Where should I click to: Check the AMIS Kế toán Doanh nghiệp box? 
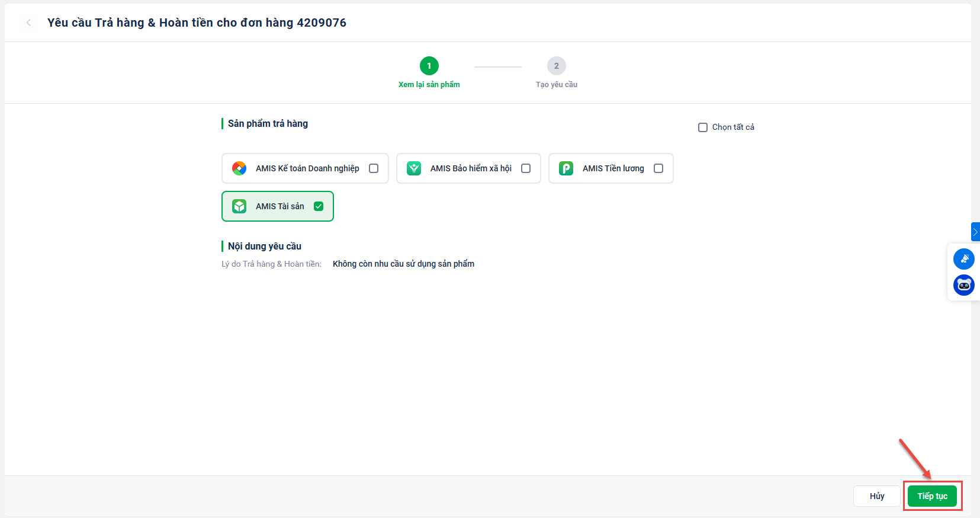click(374, 168)
